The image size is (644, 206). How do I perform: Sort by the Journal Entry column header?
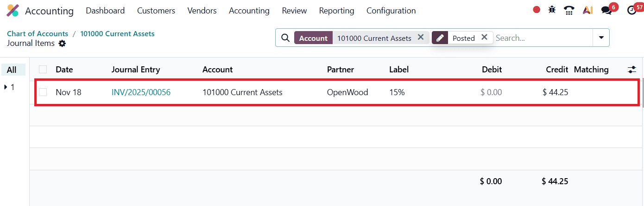click(x=136, y=70)
